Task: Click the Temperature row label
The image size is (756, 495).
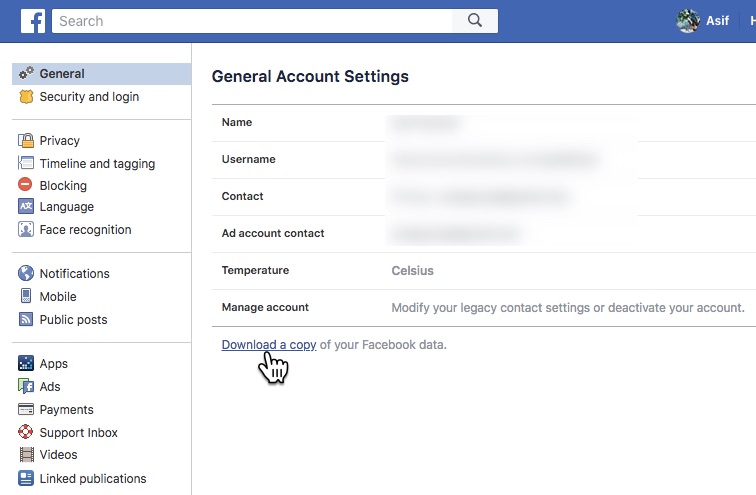Action: pos(255,270)
